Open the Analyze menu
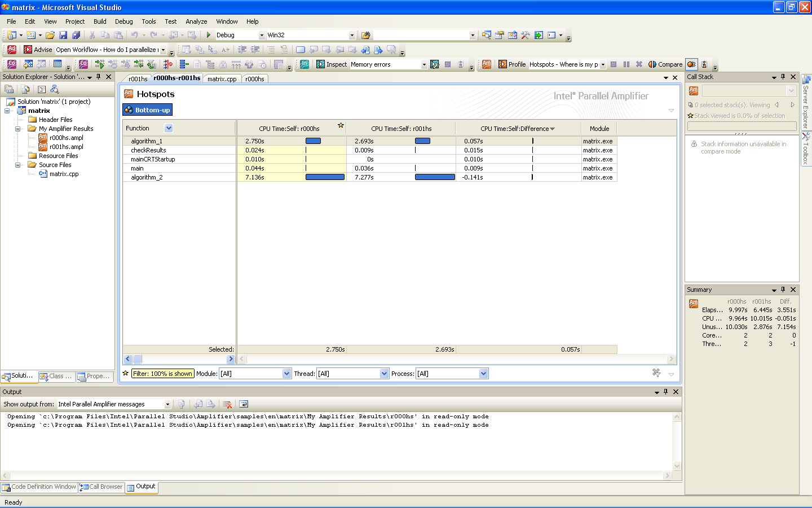The image size is (812, 508). click(196, 21)
